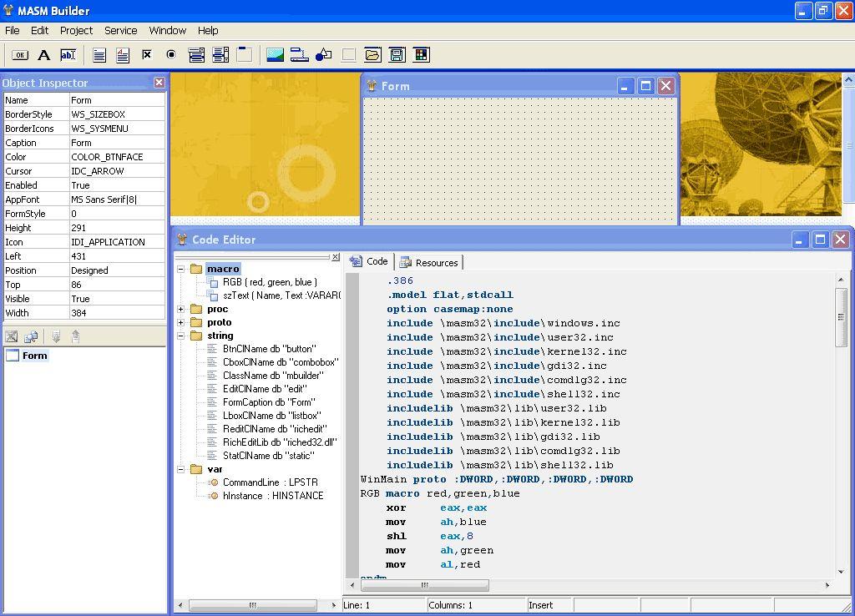The image size is (855, 616).
Task: Click the code editor vertical scrollbar thumb
Action: (x=841, y=317)
